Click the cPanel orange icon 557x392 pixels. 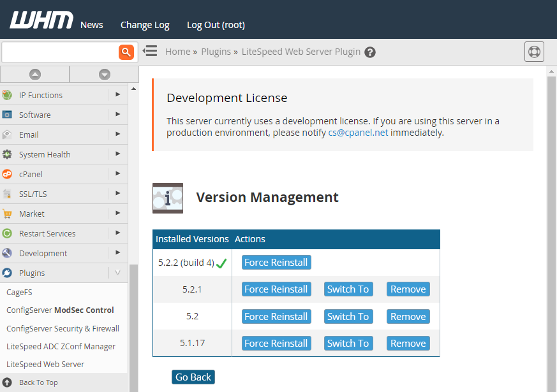tap(7, 174)
